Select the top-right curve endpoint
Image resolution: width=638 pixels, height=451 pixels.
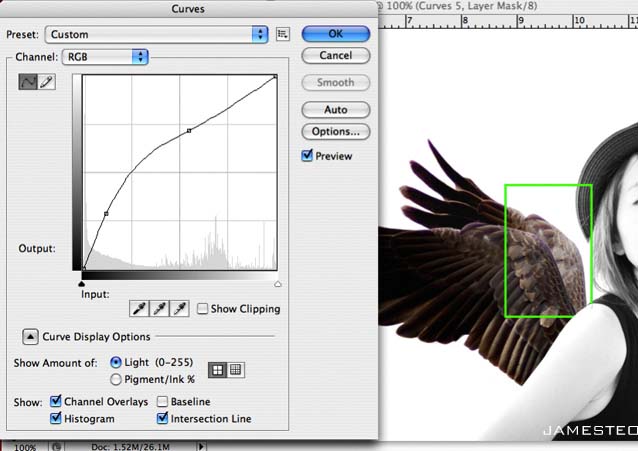click(275, 77)
